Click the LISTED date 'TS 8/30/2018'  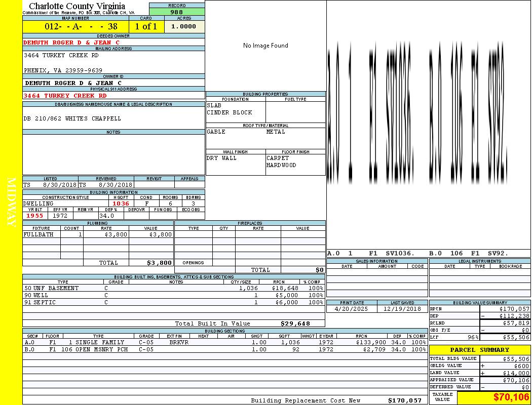50,185
